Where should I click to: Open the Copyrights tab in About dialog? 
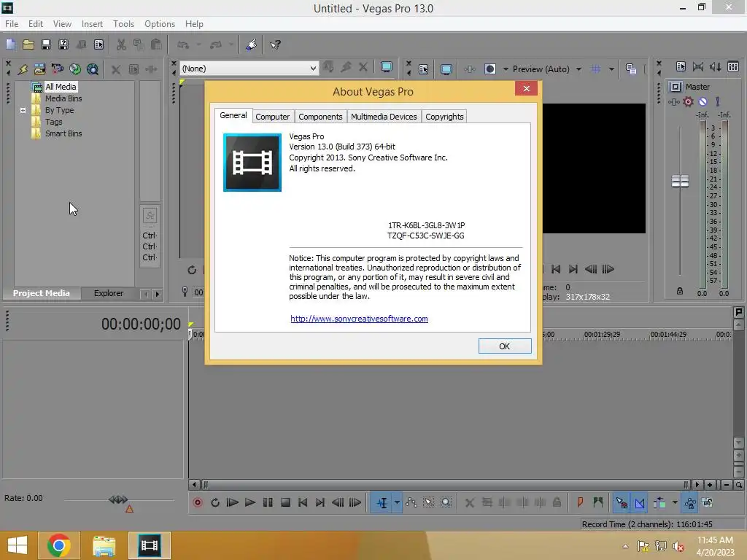[x=444, y=117]
